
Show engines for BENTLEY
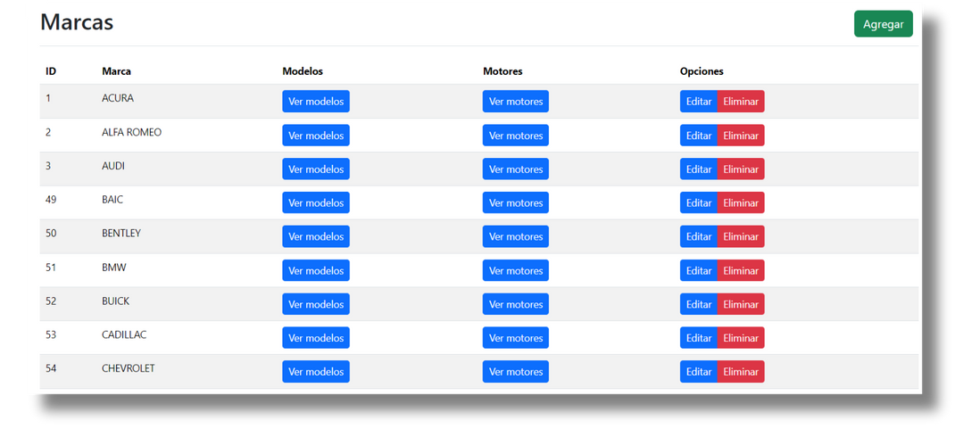coord(516,237)
